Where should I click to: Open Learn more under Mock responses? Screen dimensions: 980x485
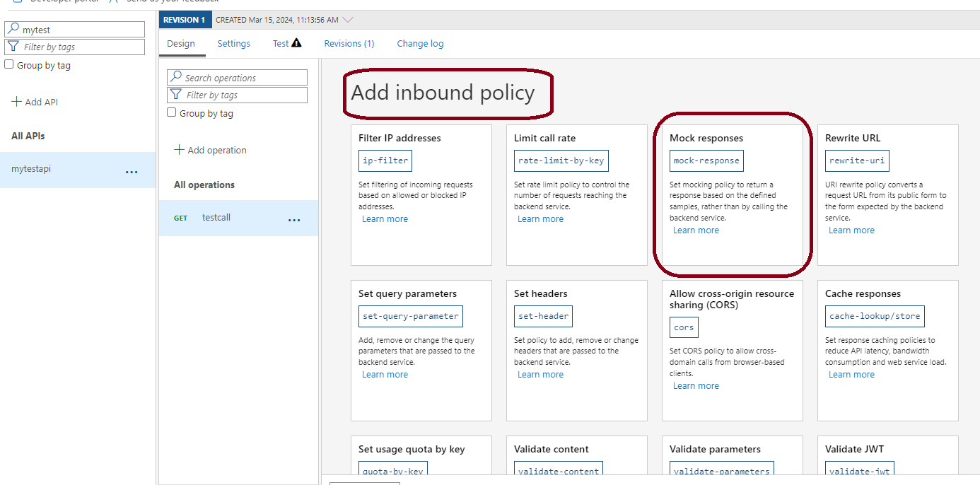pos(696,230)
